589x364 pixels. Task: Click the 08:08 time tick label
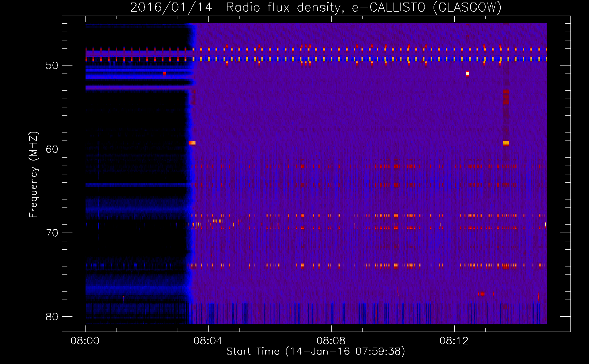[331, 341]
